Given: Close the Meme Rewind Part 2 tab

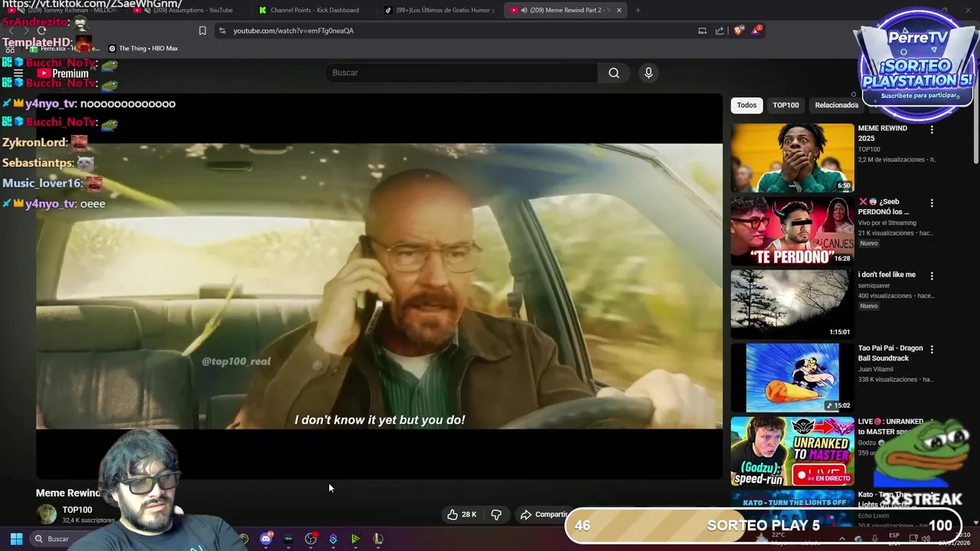Looking at the screenshot, I should click(x=619, y=10).
